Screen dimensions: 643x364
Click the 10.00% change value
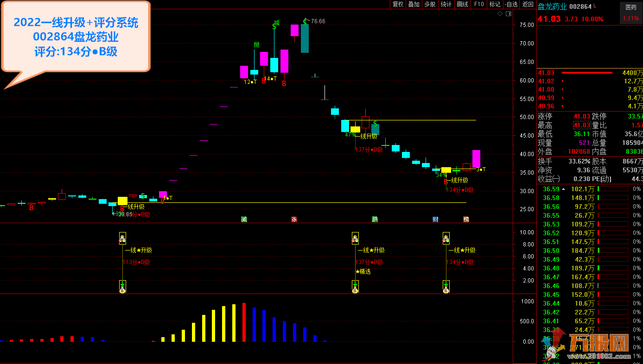pyautogui.click(x=593, y=19)
